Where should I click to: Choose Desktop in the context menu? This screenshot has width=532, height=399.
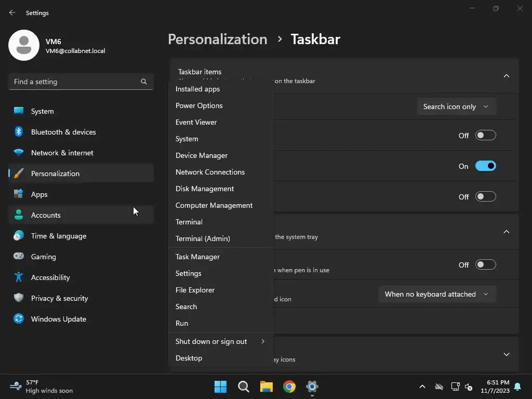tap(220, 358)
